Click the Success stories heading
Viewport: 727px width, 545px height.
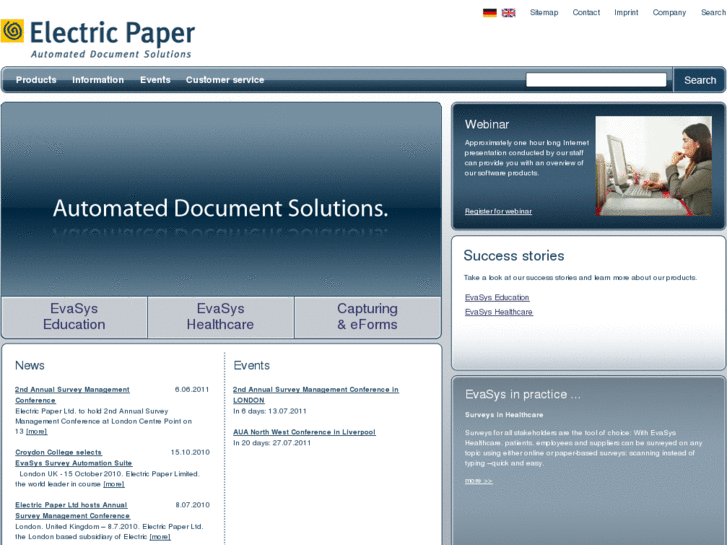514,256
